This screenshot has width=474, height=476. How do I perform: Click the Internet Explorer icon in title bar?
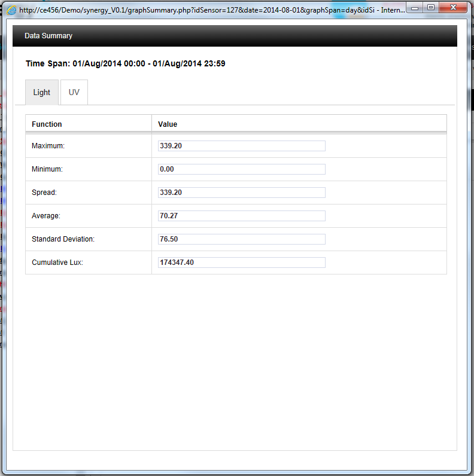coord(11,10)
